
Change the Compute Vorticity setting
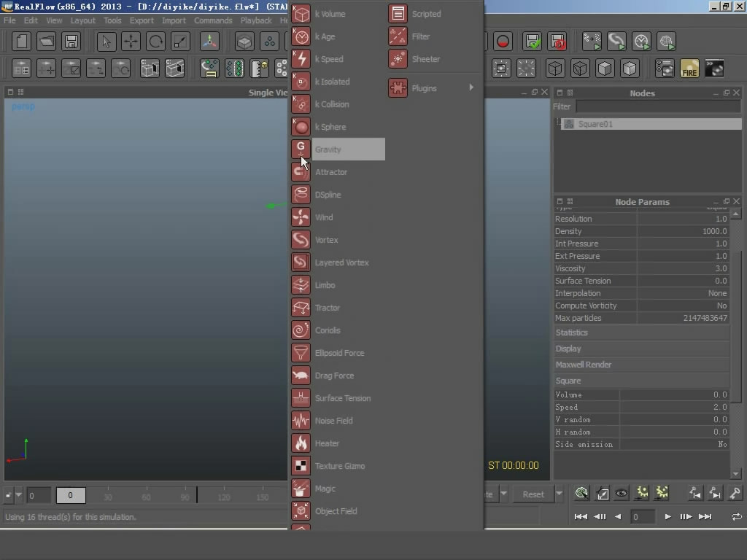point(683,306)
